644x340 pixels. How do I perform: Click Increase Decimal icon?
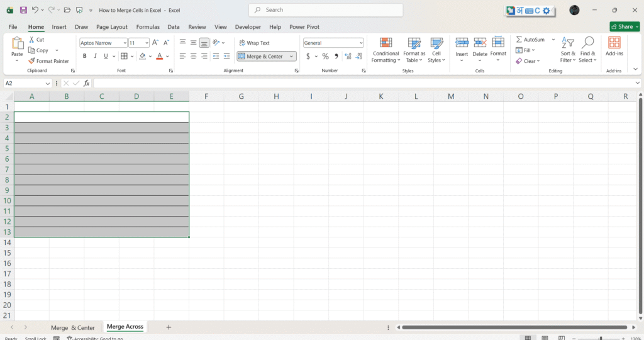coord(348,56)
